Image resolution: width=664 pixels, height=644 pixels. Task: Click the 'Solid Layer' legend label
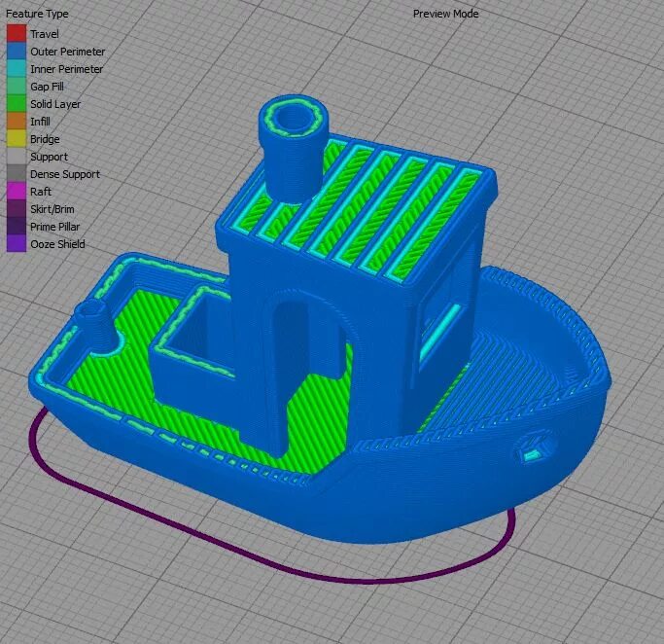(55, 104)
